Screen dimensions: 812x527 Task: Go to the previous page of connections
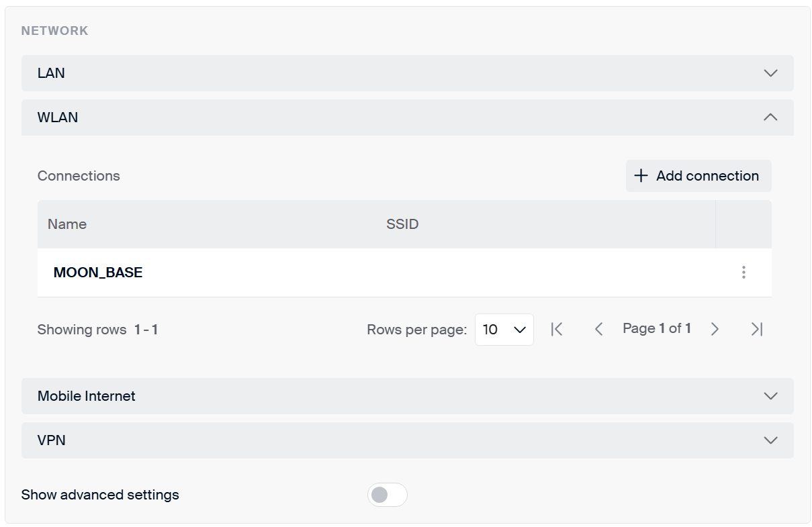[598, 329]
